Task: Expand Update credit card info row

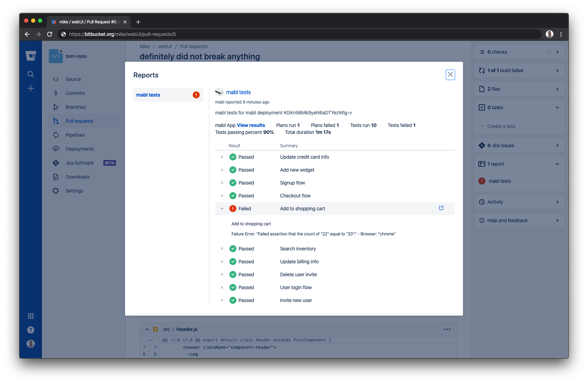Action: [222, 157]
